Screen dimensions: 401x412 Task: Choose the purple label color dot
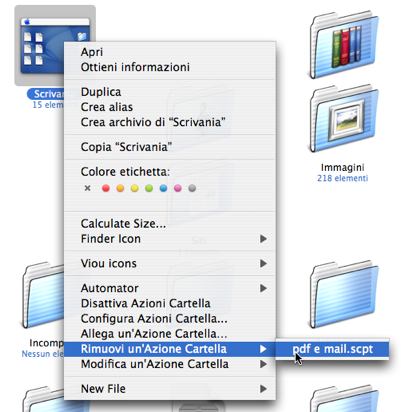(178, 188)
